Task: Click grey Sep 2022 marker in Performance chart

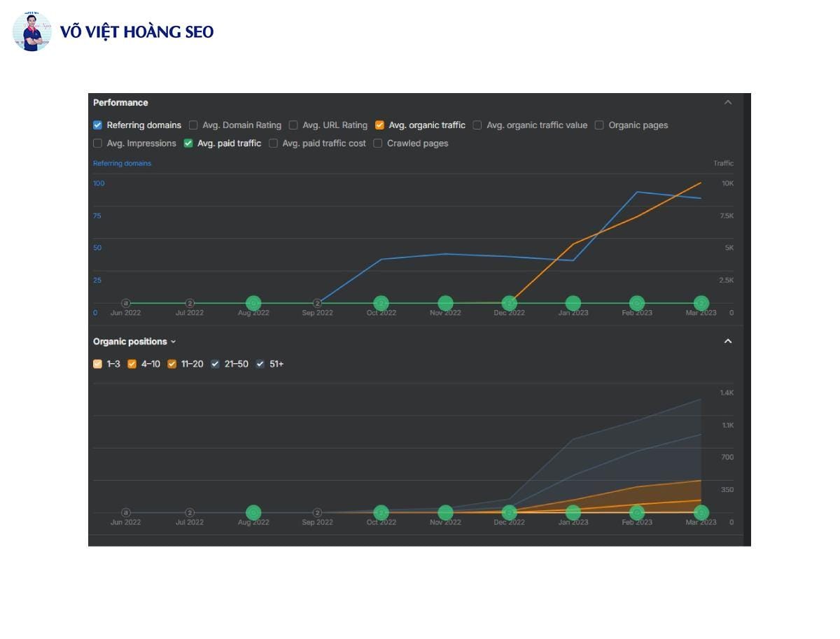Action: (x=317, y=303)
